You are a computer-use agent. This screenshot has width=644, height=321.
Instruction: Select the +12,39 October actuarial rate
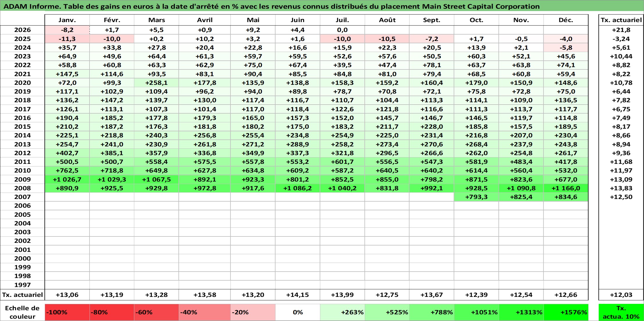click(x=476, y=295)
